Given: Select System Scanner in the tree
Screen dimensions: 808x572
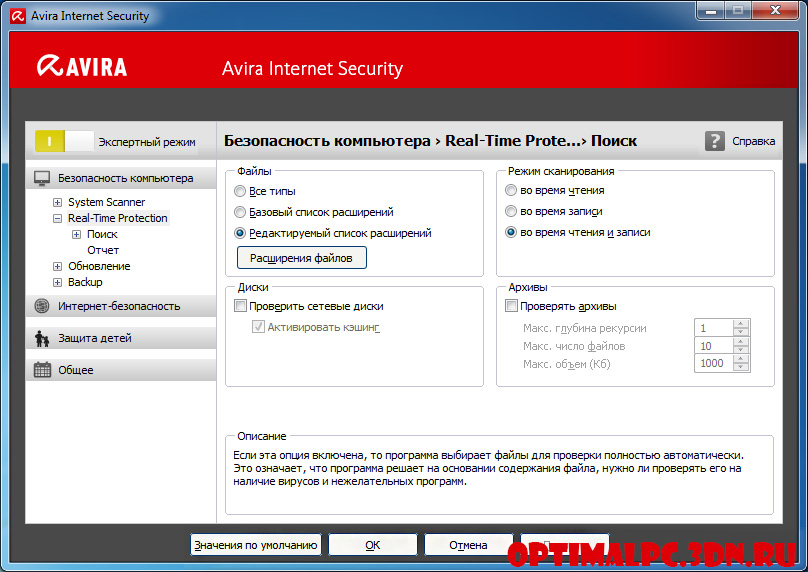Looking at the screenshot, I should [x=106, y=202].
